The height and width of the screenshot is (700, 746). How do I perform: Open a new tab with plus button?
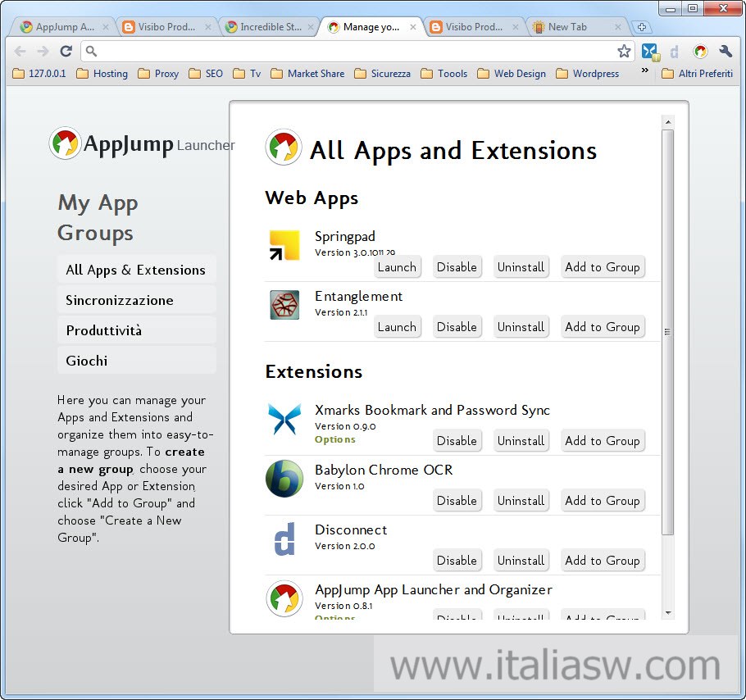641,27
